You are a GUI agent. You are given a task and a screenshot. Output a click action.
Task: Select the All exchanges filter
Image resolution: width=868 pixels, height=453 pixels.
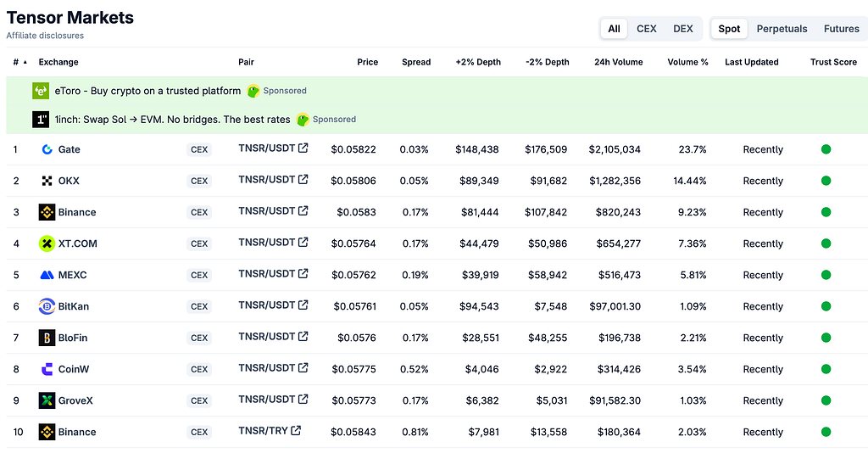(x=614, y=29)
